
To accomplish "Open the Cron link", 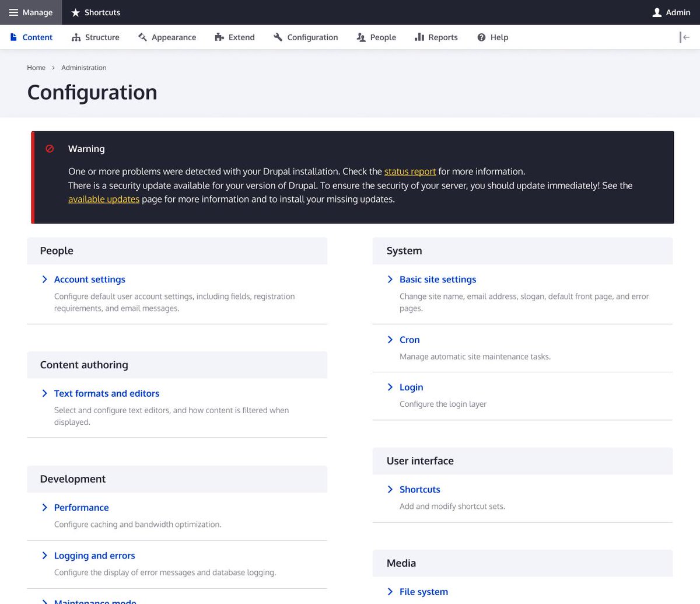I will pyautogui.click(x=409, y=340).
